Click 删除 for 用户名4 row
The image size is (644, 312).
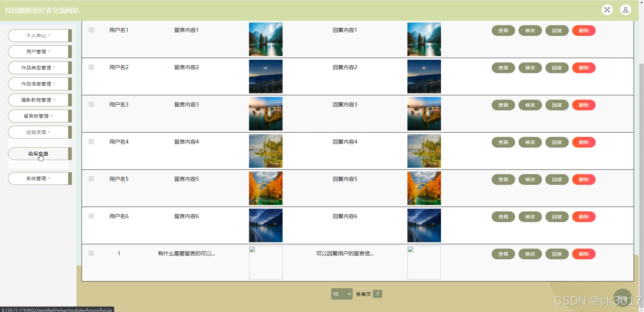584,142
